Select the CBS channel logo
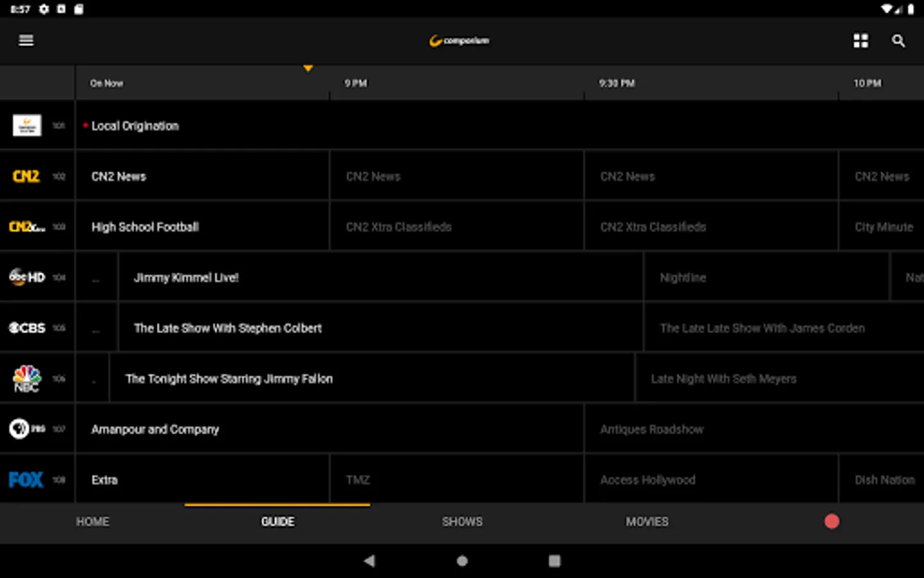This screenshot has width=924, height=578. click(27, 328)
